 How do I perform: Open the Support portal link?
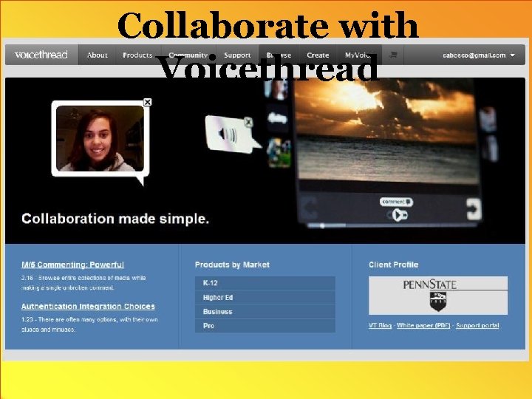pyautogui.click(x=477, y=325)
